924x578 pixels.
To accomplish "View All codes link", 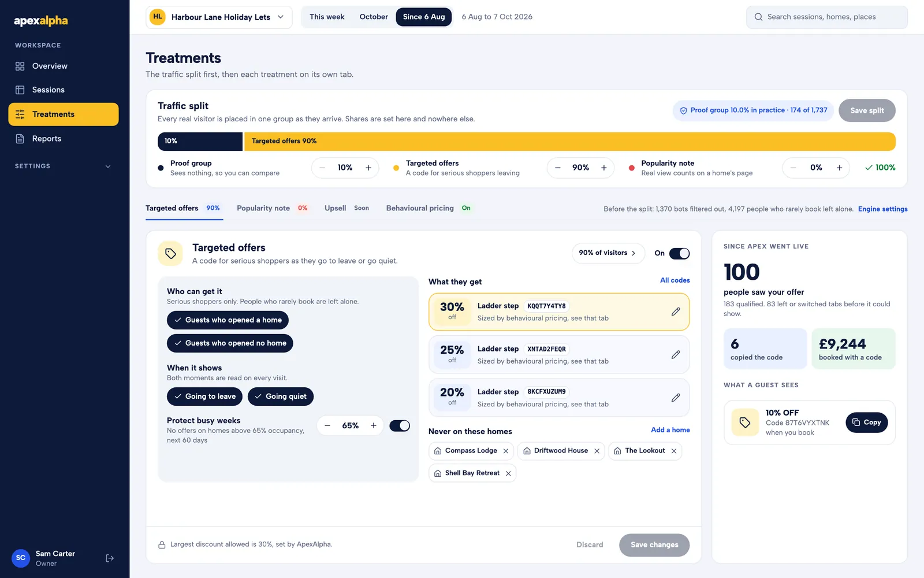I will [x=675, y=280].
